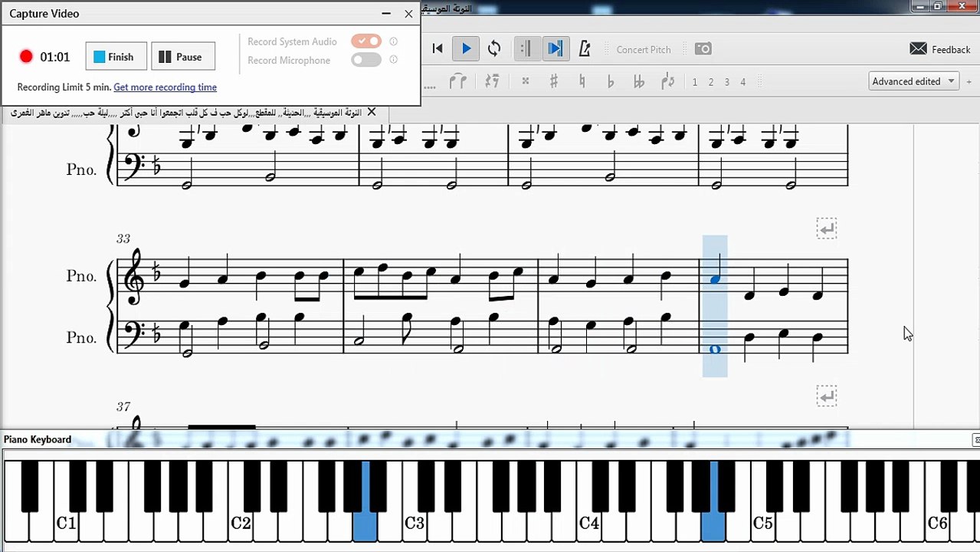Screen dimensions: 980x552
Task: Click the camera image capture icon
Action: (703, 49)
